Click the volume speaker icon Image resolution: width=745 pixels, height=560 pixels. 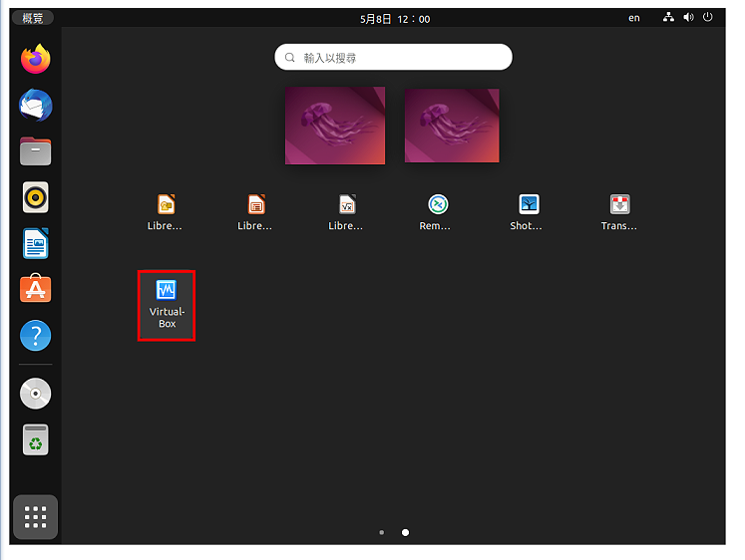688,18
